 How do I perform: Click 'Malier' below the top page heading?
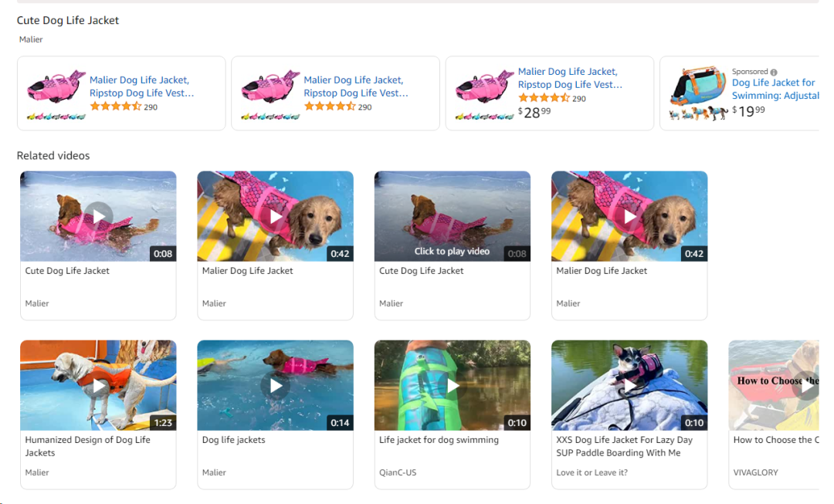point(31,39)
